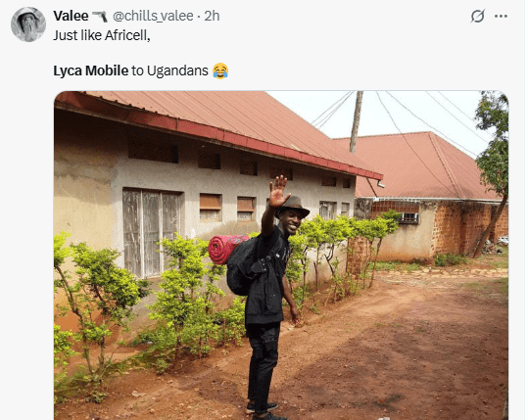Click the black backpack in the photo
This screenshot has width=528, height=420.
coord(243,266)
